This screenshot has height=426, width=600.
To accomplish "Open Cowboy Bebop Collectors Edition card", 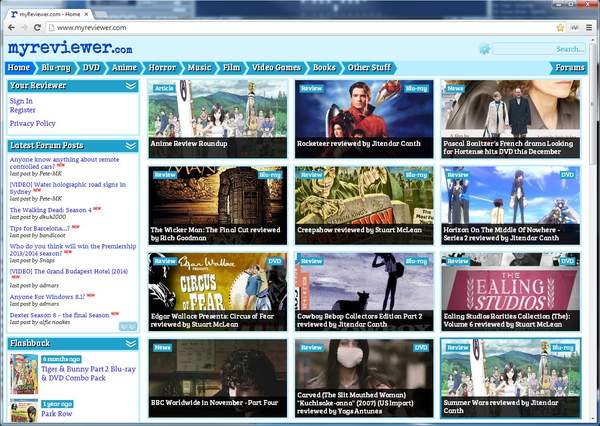I will pos(364,292).
